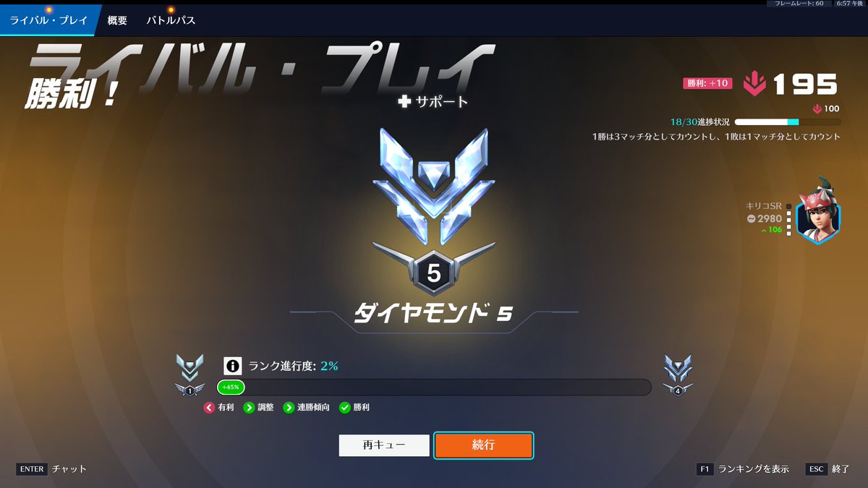Click the rank progress bar
The image size is (868, 488).
pyautogui.click(x=434, y=388)
